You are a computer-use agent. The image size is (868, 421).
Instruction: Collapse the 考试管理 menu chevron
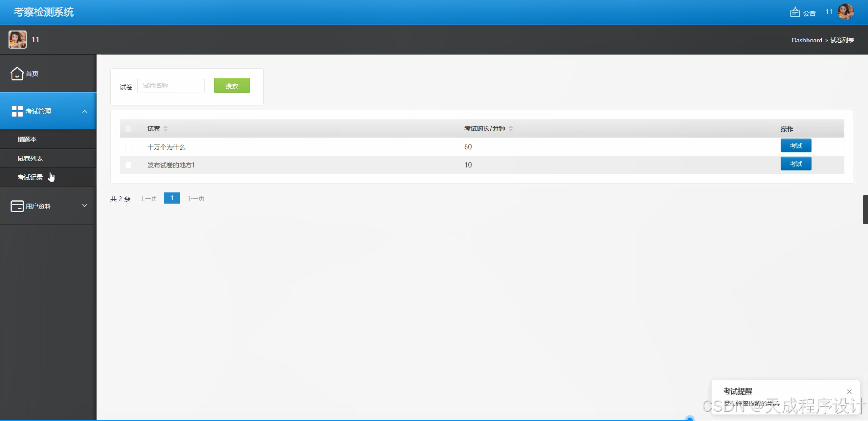pos(84,111)
